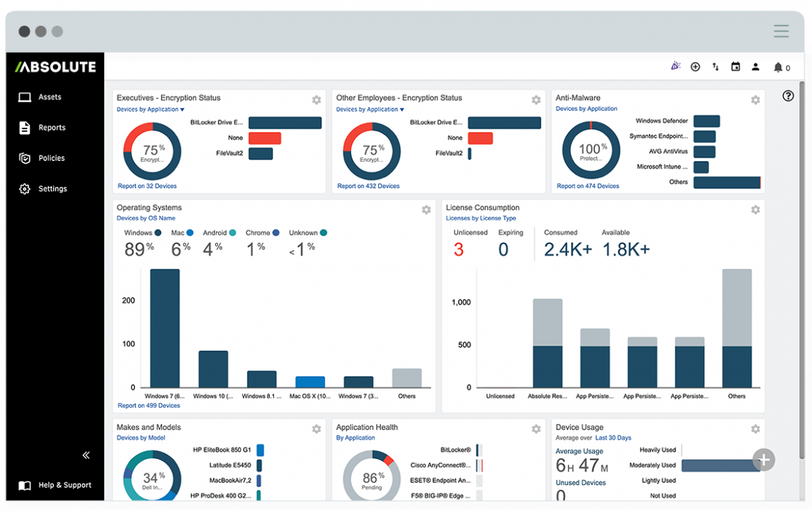812x512 pixels.
Task: Click the add widget plus icon
Action: click(x=695, y=67)
